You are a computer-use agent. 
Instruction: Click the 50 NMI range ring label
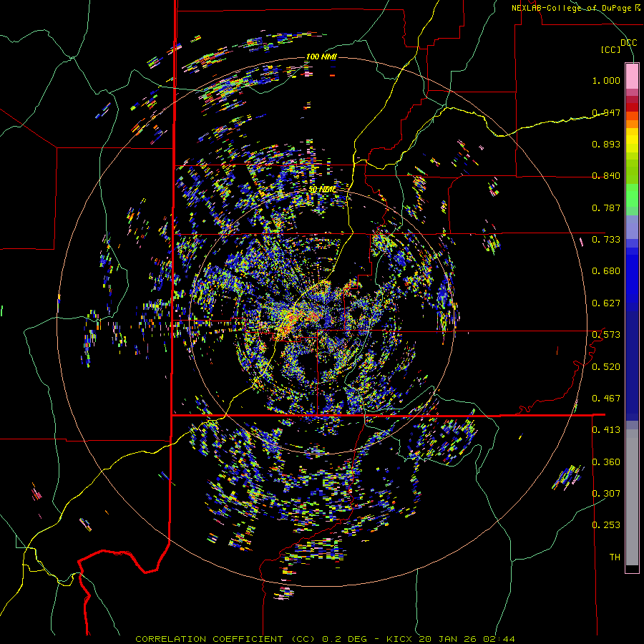coord(322,190)
